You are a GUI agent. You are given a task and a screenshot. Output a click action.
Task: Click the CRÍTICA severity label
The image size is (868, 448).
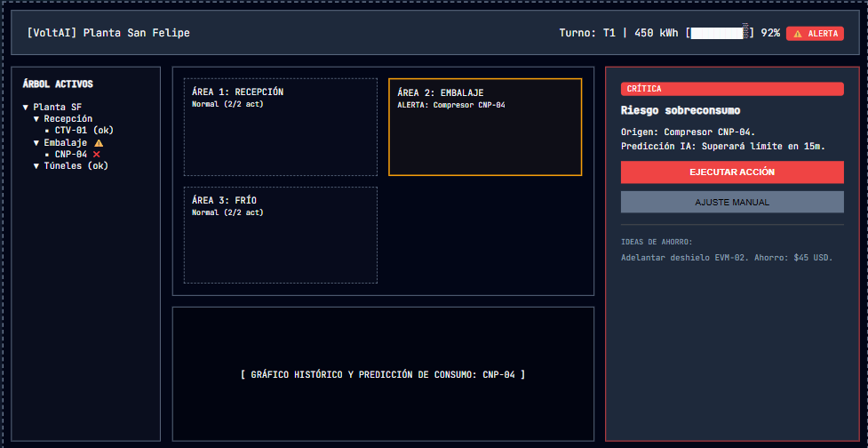click(732, 89)
